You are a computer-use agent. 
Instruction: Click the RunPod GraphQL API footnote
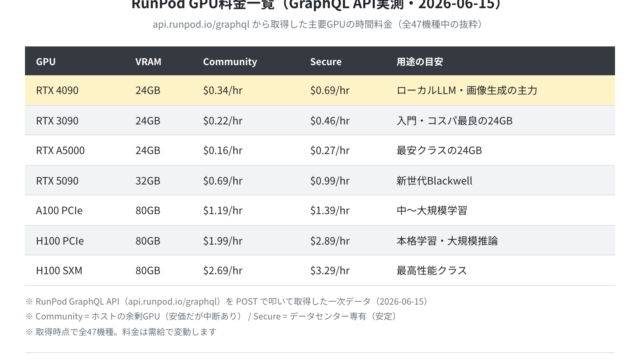226,302
